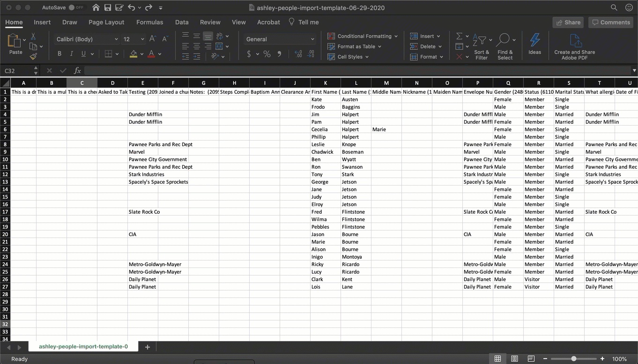Image resolution: width=638 pixels, height=364 pixels.
Task: Redo the last undone action
Action: point(148,7)
